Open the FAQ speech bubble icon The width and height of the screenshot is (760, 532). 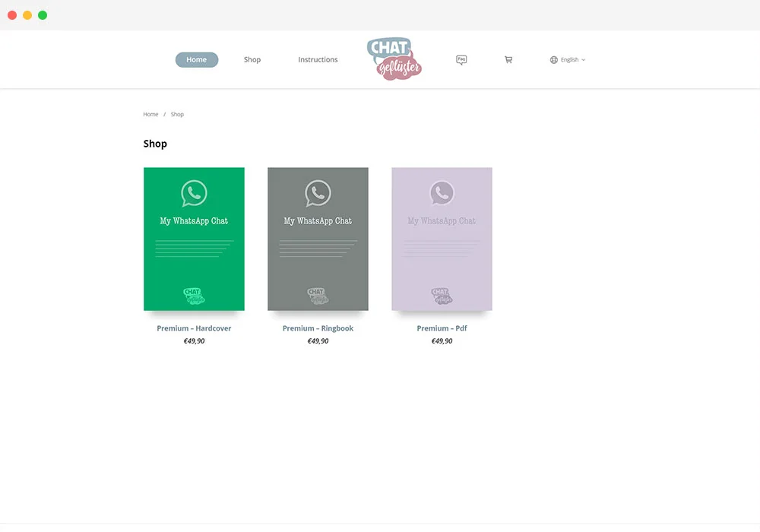point(461,59)
